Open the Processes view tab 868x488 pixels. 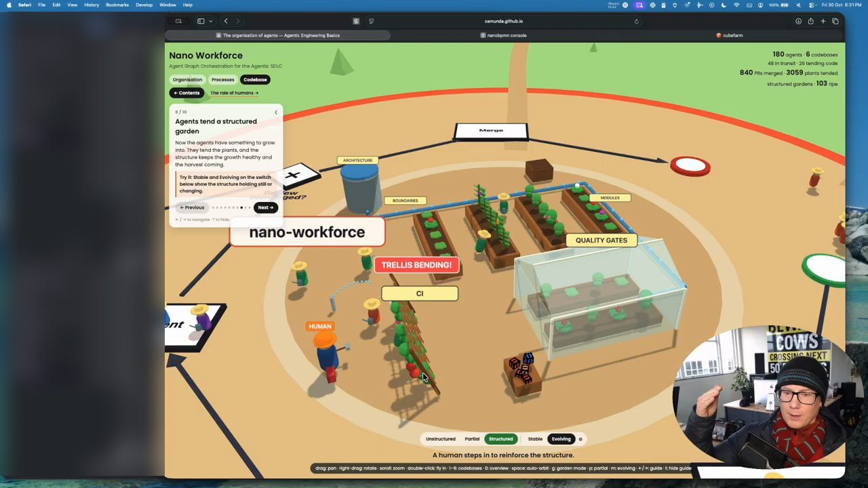(222, 79)
